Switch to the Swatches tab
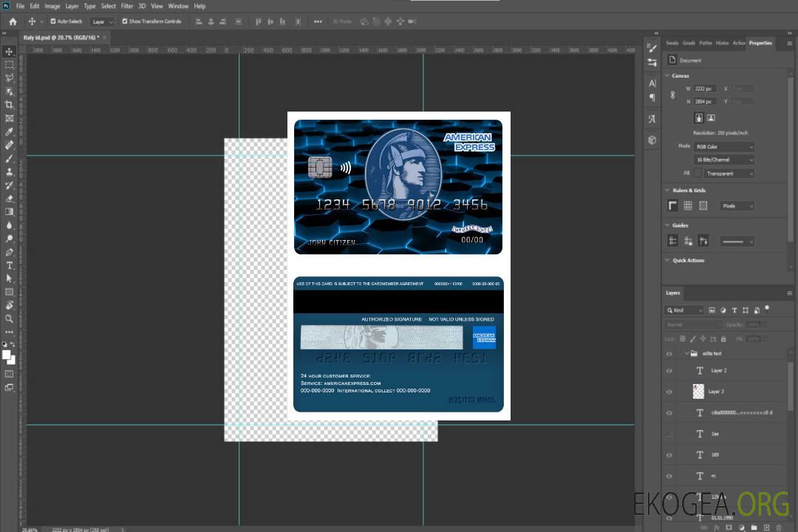This screenshot has height=532, width=798. pos(672,44)
